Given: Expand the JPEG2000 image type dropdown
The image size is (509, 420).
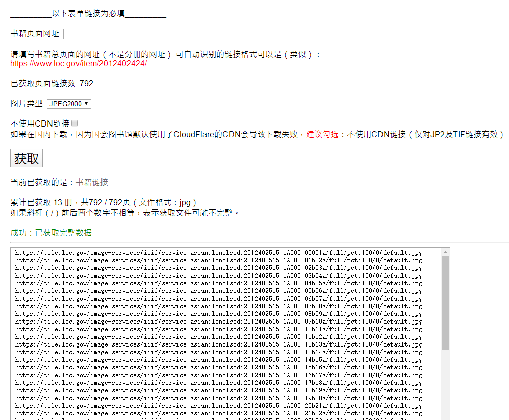Looking at the screenshot, I should click(x=69, y=104).
